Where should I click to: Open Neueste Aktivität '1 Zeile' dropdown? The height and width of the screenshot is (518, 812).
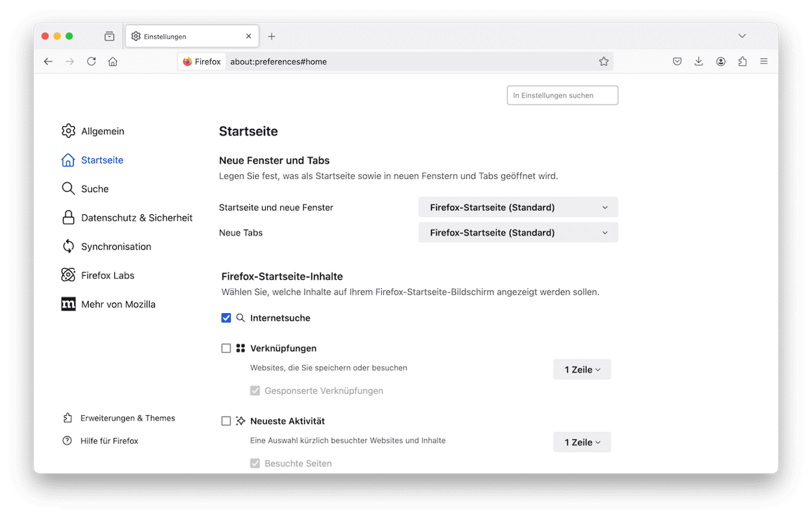(x=582, y=442)
